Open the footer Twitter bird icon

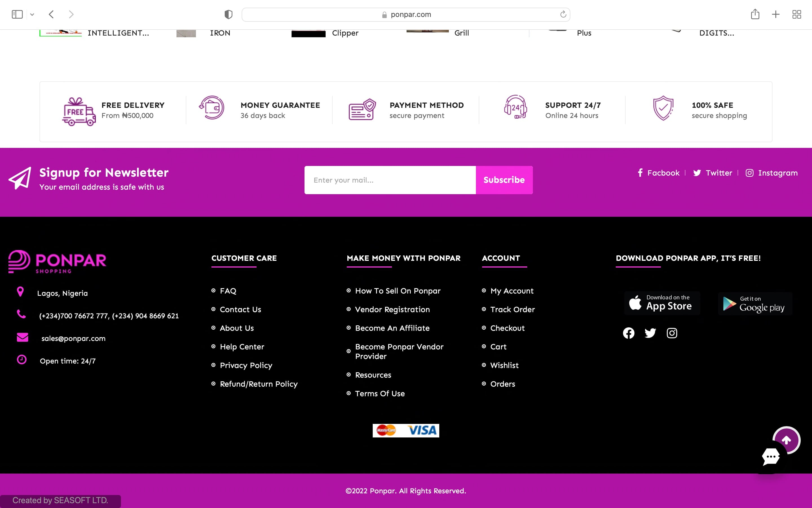650,333
